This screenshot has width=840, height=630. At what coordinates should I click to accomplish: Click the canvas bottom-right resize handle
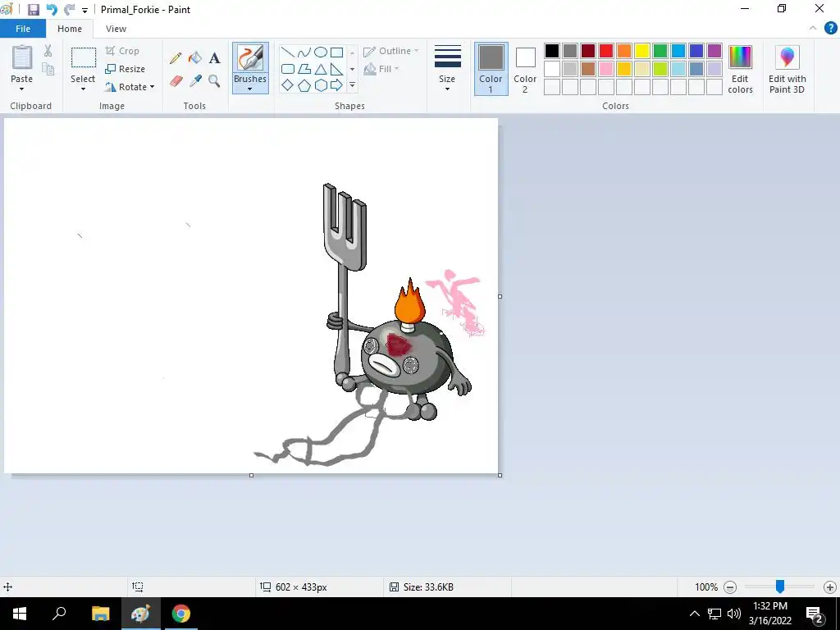point(500,475)
